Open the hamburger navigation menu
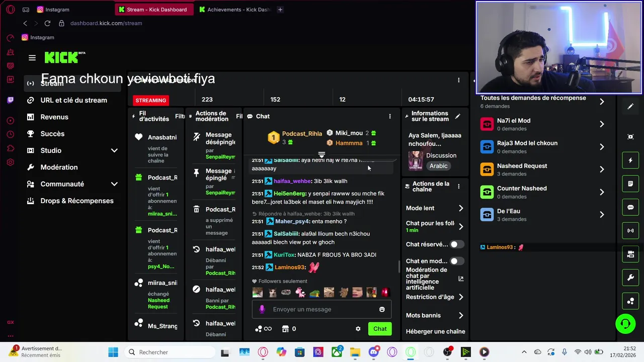The width and height of the screenshot is (644, 362). 32,58
